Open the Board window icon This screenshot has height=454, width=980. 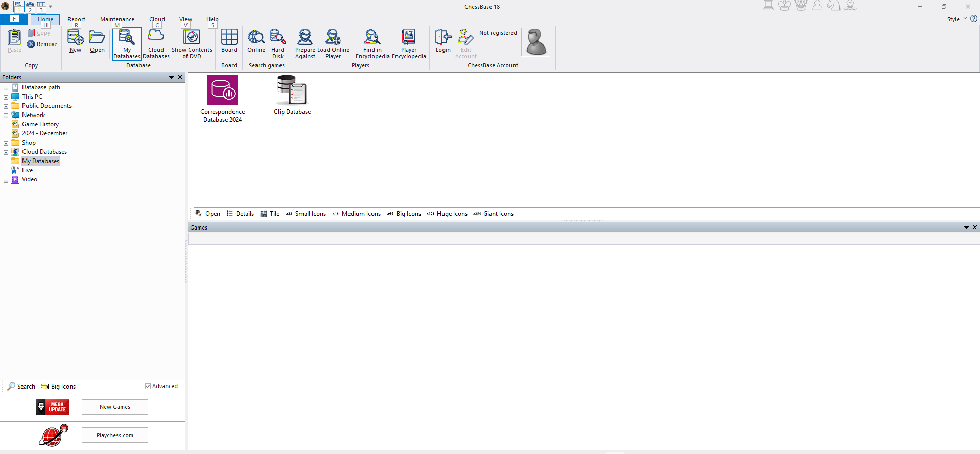point(229,41)
